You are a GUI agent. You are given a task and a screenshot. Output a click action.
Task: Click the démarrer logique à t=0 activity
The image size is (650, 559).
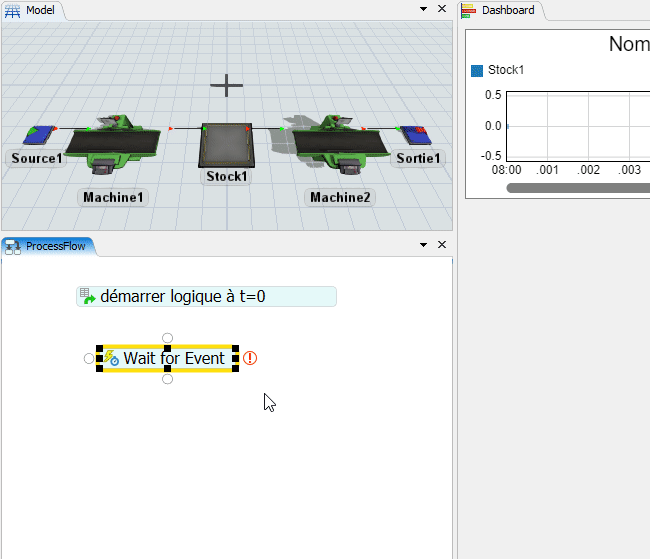206,296
